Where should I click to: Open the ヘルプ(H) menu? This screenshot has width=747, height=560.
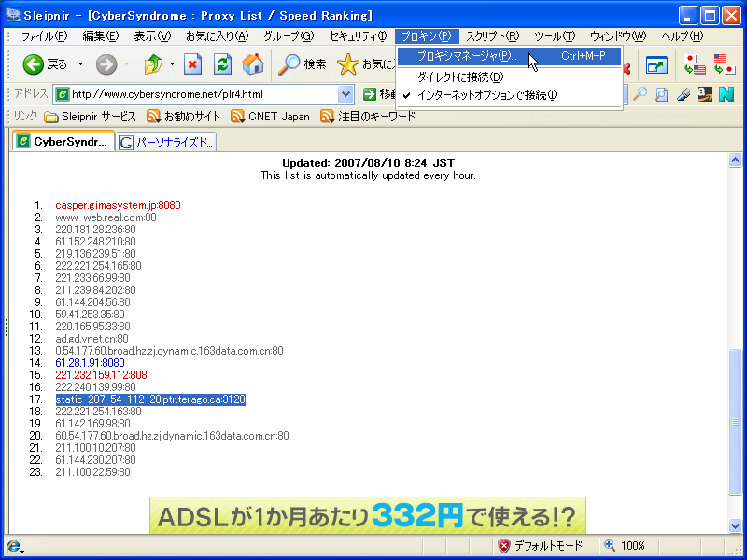[682, 36]
